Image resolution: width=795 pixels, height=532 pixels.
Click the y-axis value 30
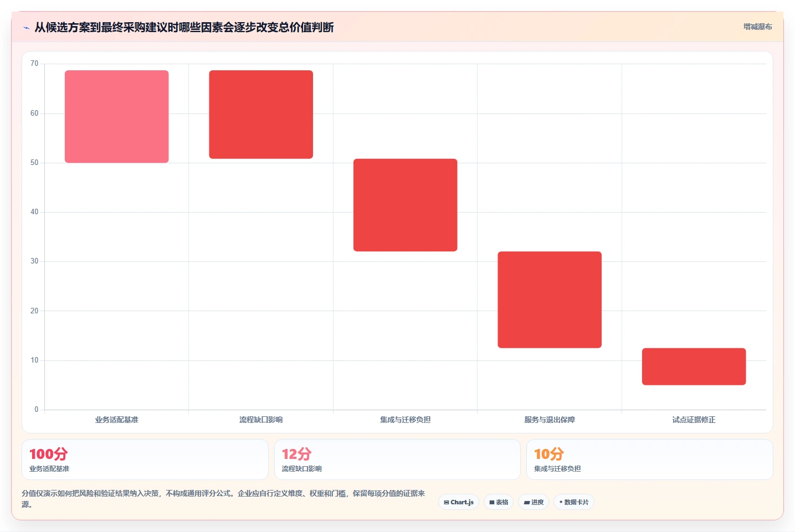pos(34,261)
